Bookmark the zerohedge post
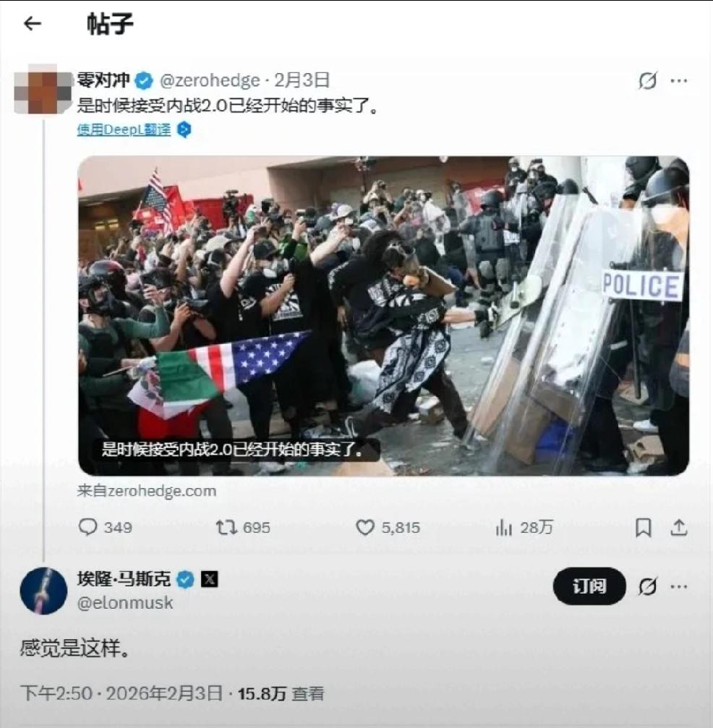 pos(644,528)
